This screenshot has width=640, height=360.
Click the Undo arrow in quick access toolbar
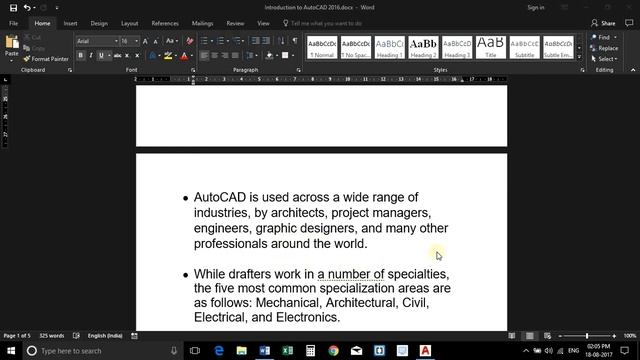point(27,8)
